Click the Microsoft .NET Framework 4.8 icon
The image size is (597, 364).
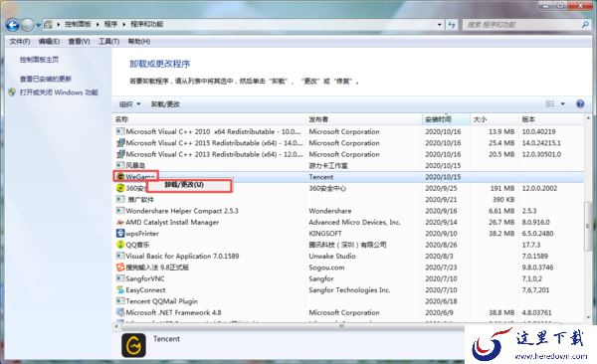click(x=120, y=312)
